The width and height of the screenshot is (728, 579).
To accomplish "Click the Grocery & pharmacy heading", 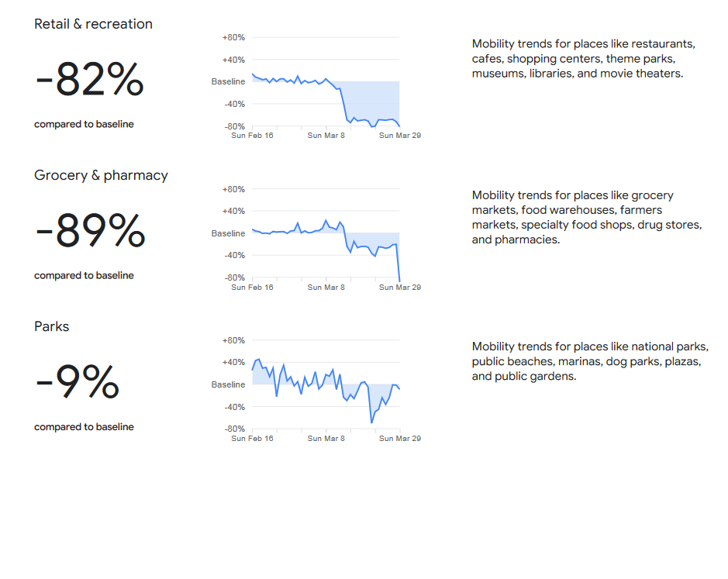I will point(102,175).
